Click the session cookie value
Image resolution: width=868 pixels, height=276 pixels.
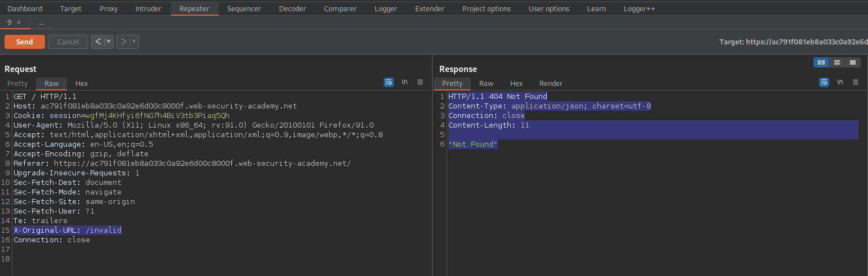pos(158,116)
